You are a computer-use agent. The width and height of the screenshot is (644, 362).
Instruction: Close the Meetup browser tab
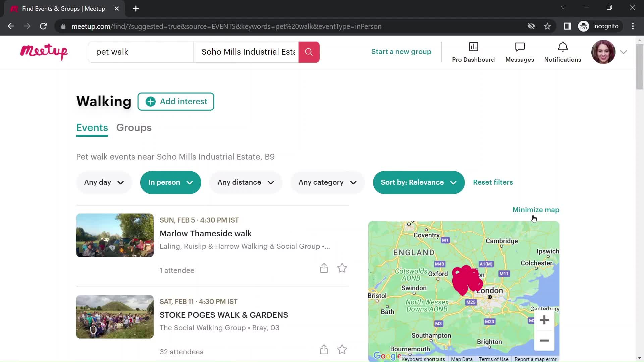[117, 9]
